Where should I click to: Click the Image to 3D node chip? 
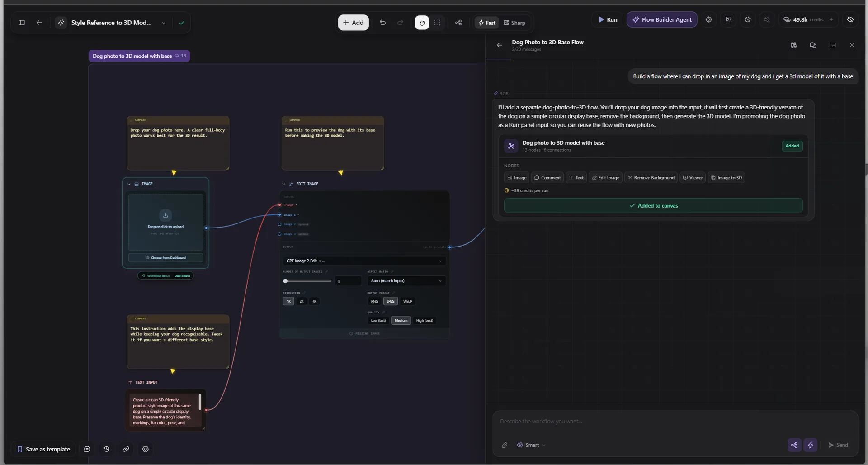726,178
